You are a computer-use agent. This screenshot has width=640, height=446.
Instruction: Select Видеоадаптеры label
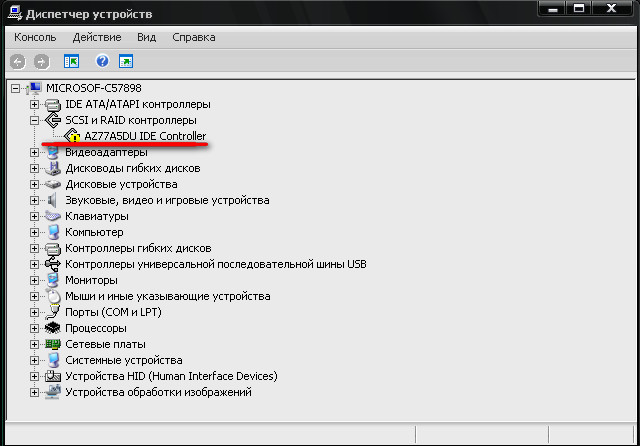(106, 153)
